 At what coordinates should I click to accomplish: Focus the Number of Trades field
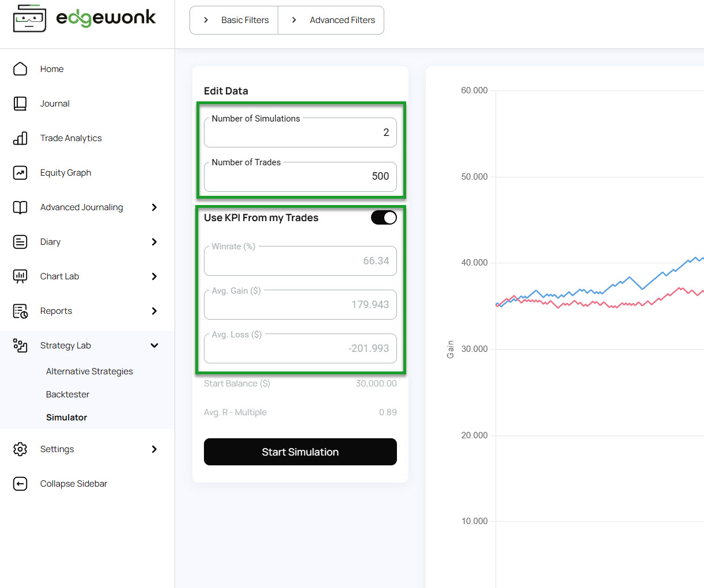click(x=300, y=177)
